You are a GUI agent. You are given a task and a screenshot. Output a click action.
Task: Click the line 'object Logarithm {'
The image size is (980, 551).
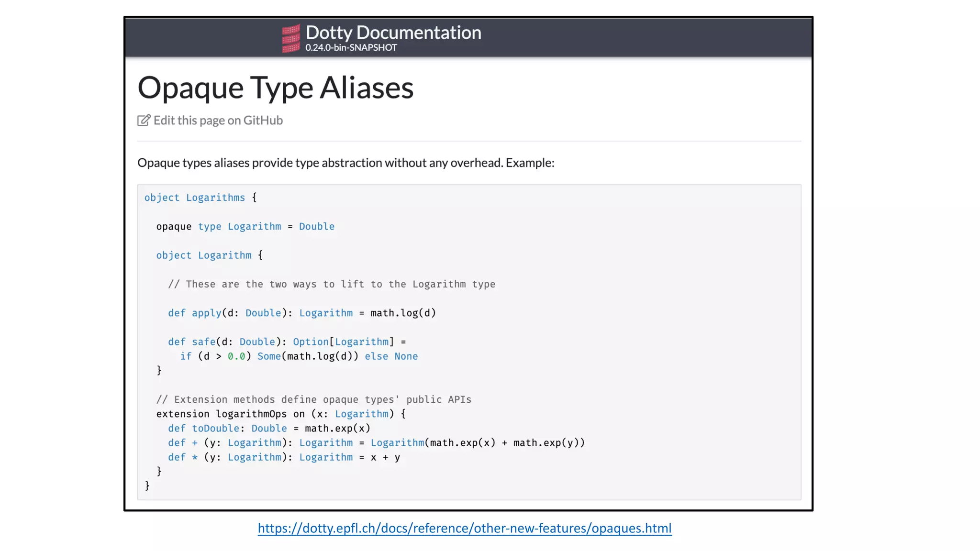point(210,255)
